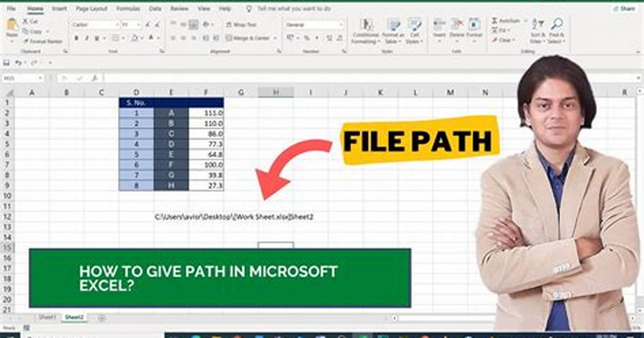The image size is (644, 338).
Task: Cut the selection with scissors icon
Action: 25,22
